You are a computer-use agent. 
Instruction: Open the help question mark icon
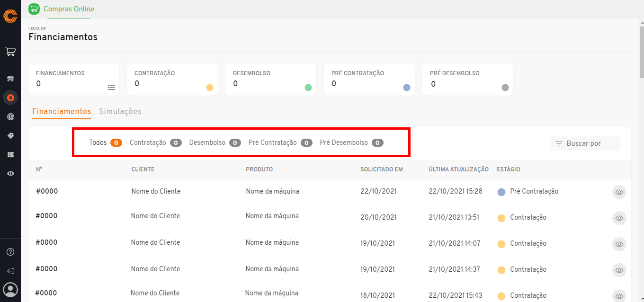10,252
